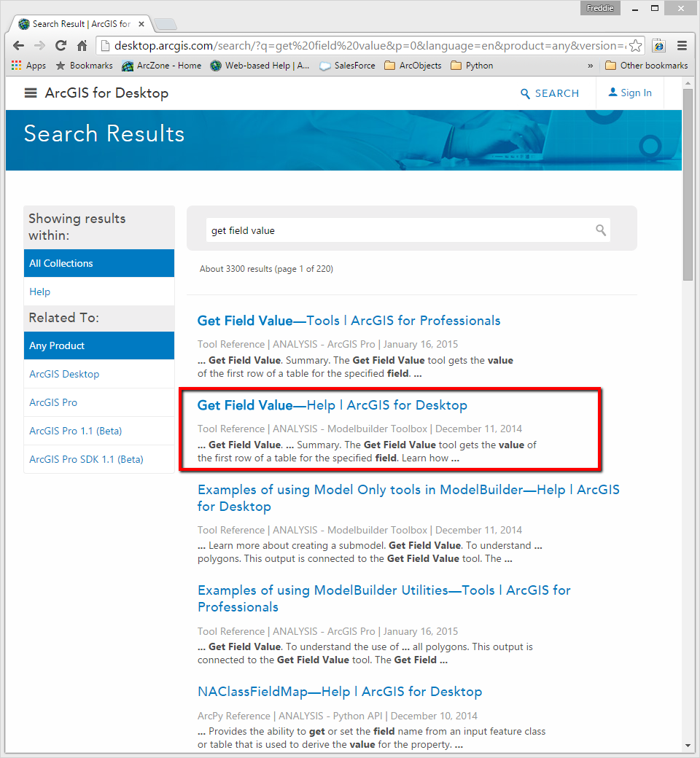Open the Python bookmark folder
The height and width of the screenshot is (758, 700).
click(472, 66)
